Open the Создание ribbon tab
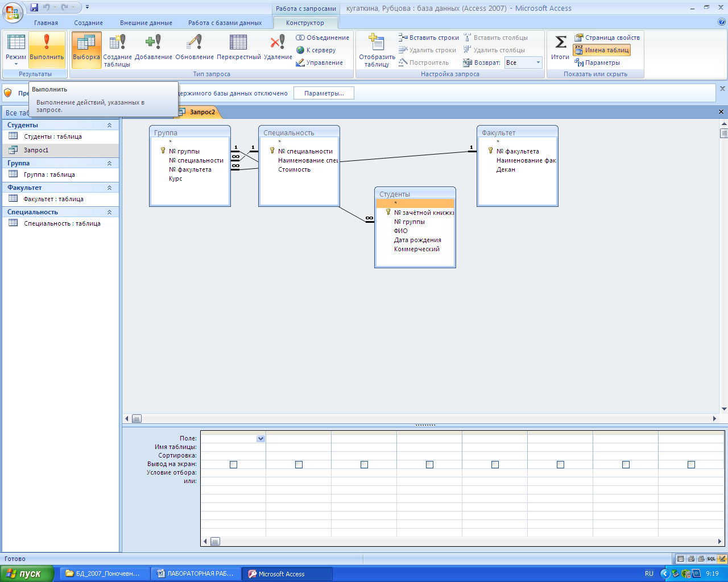 89,23
